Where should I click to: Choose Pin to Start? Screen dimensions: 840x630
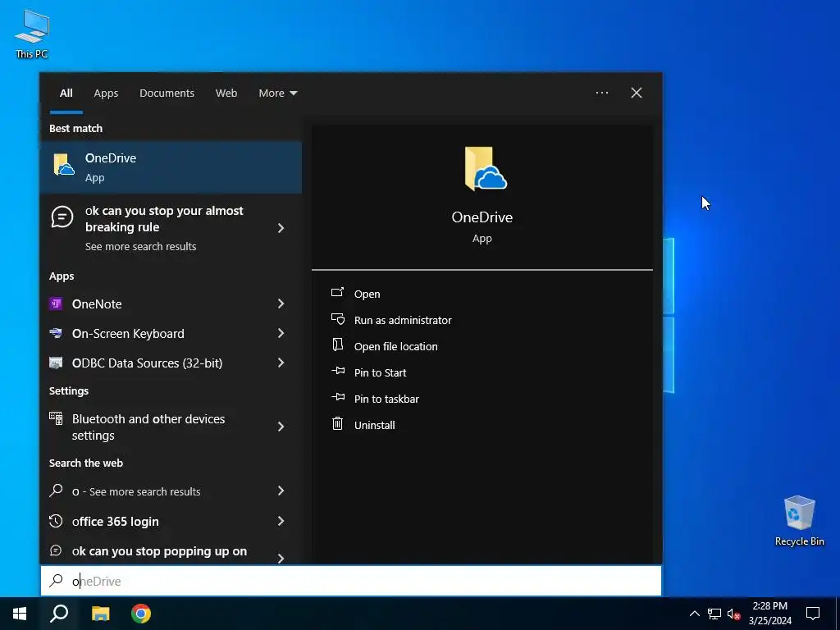(380, 372)
